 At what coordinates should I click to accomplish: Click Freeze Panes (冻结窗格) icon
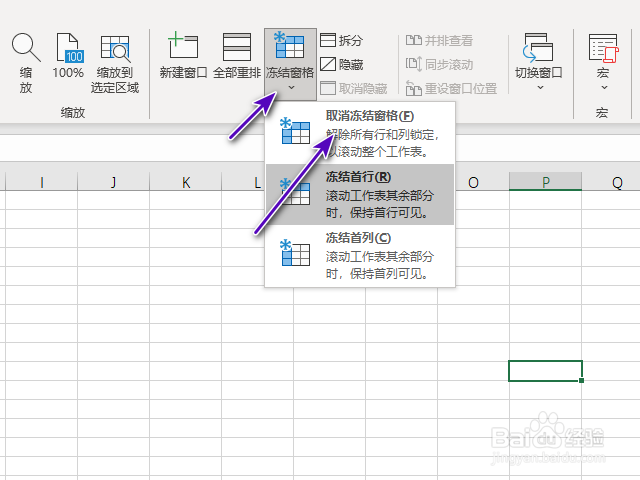point(290,46)
